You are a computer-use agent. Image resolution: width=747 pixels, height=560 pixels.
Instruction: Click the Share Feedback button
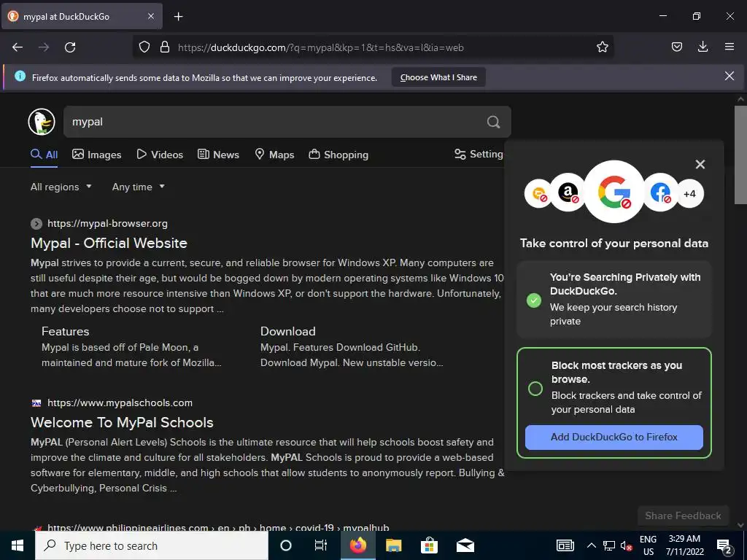(x=683, y=516)
